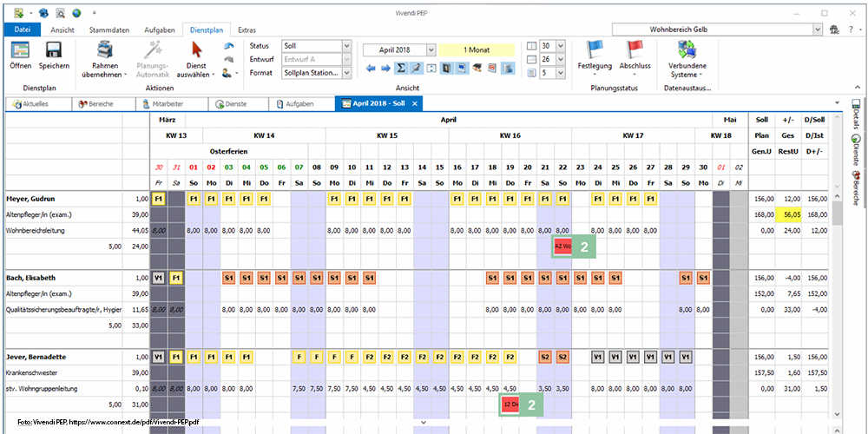Open the Wohnbereich Gelb dropdown
Viewport: 868px width, 434px height.
(819, 30)
